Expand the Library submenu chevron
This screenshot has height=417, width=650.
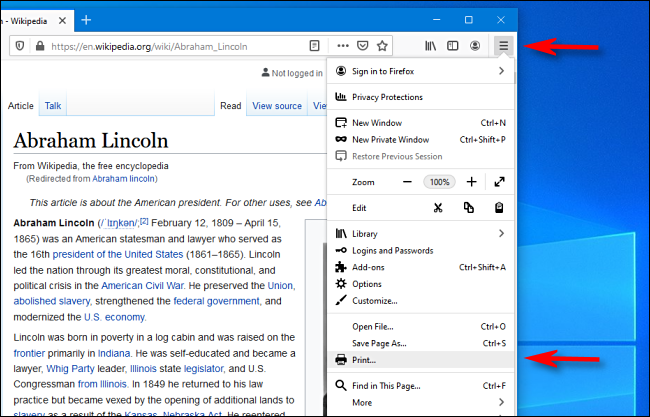pos(501,233)
